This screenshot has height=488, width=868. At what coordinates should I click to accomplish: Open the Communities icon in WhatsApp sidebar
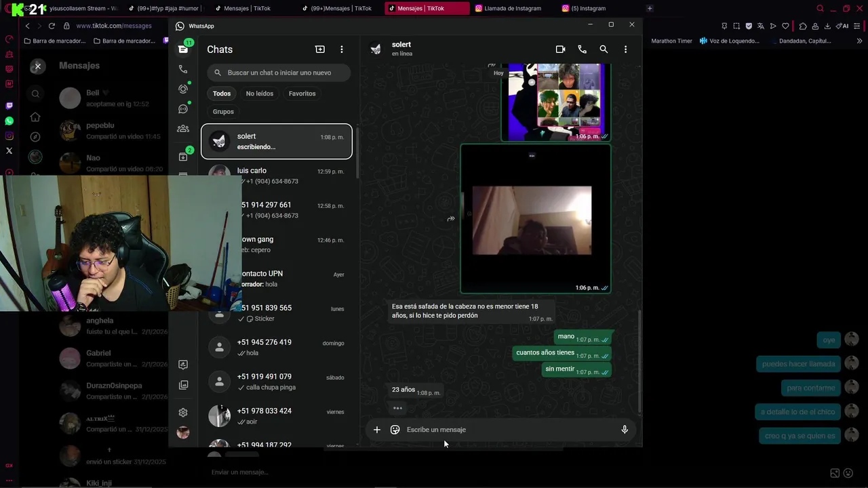[183, 128]
